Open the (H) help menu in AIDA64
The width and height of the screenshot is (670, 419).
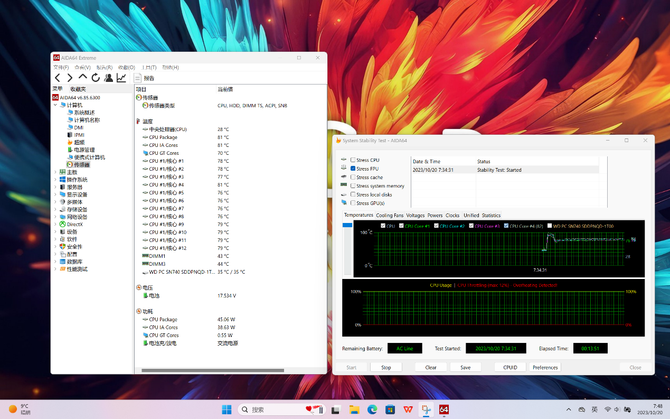[170, 67]
